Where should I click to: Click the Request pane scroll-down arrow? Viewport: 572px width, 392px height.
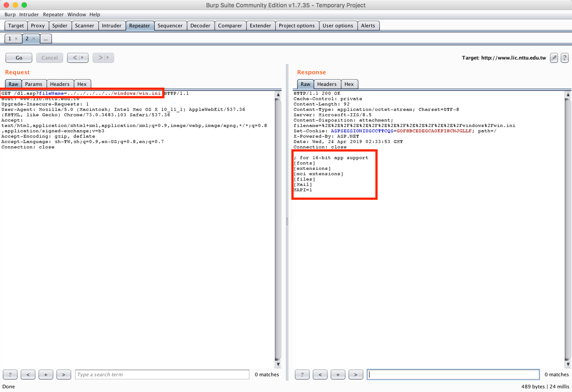point(278,364)
